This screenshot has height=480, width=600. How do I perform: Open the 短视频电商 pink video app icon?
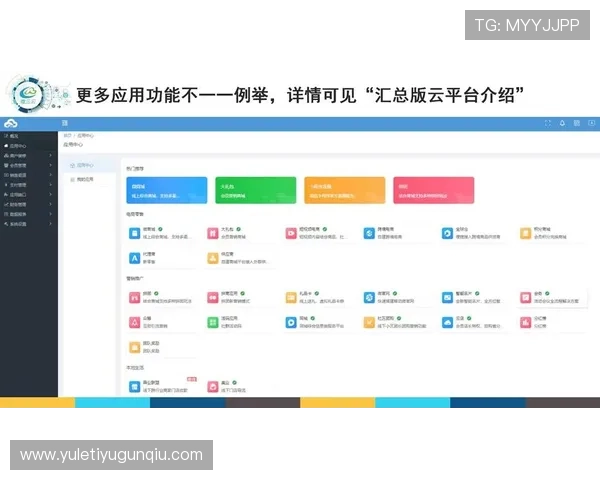291,233
